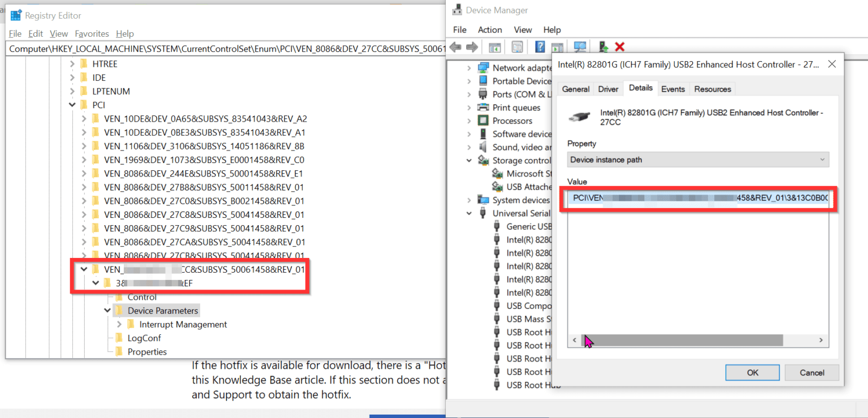
Task: Click the Update driver toolbar icon
Action: coord(602,46)
